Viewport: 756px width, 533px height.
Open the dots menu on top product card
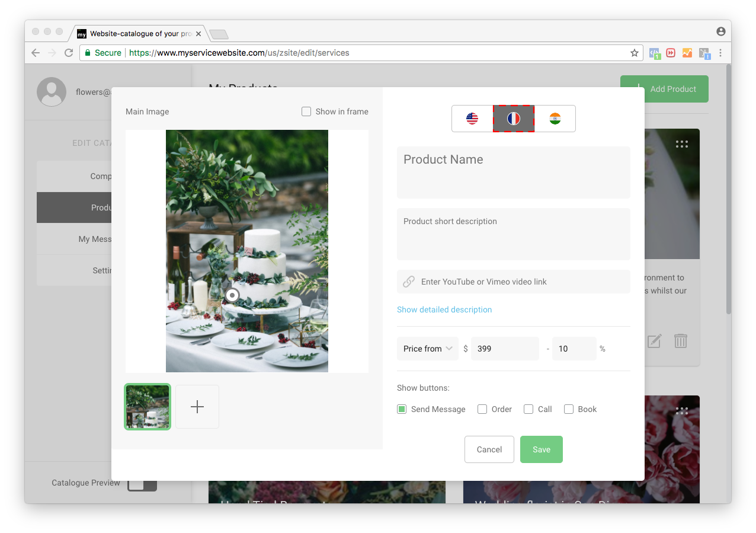[x=682, y=143]
